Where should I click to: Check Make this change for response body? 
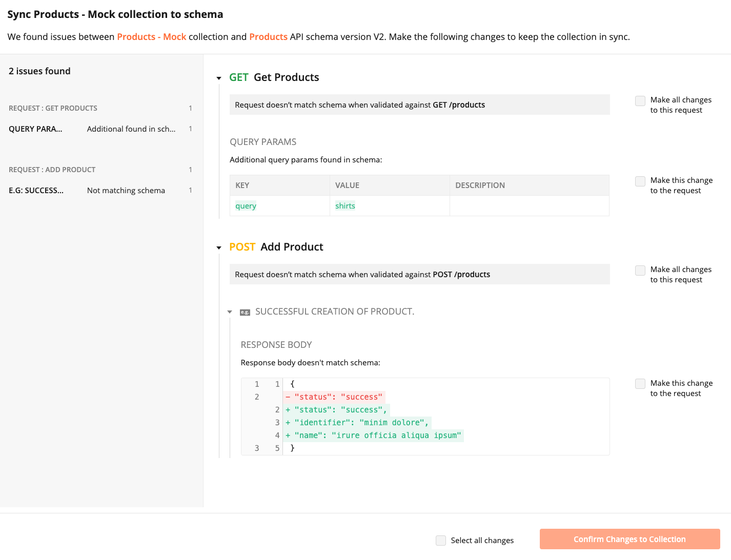pos(640,384)
